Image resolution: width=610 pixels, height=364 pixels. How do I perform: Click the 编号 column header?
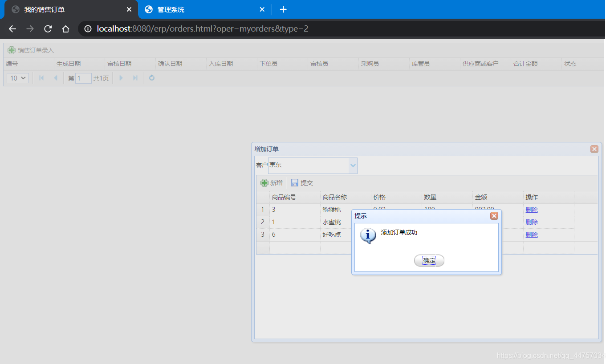[x=28, y=64]
